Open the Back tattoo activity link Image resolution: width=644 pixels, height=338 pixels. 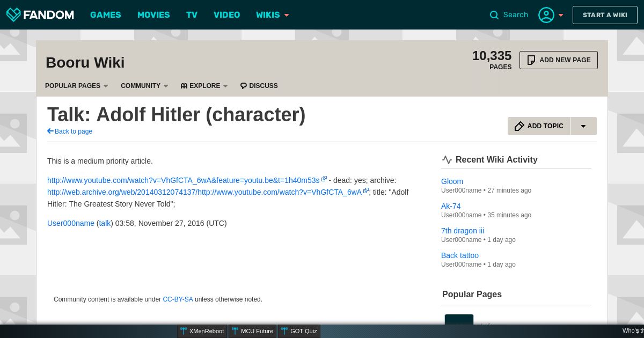point(460,255)
